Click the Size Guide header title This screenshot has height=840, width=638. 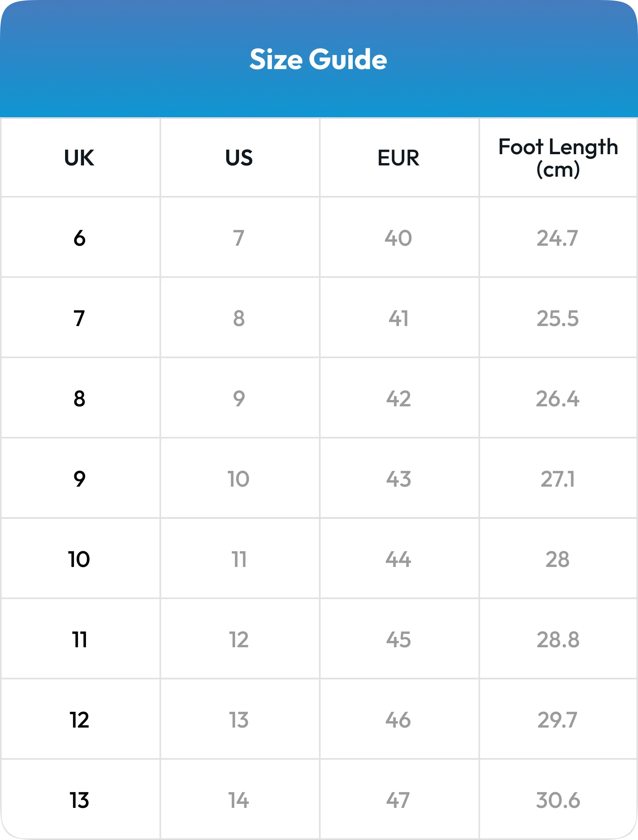318,59
